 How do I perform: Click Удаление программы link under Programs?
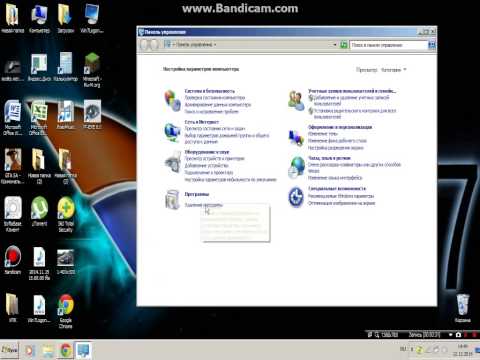click(203, 205)
